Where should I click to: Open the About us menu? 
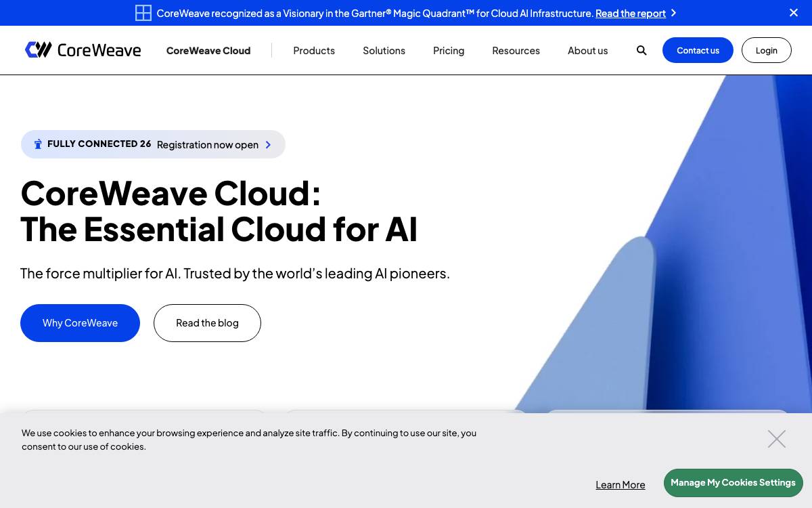(587, 51)
